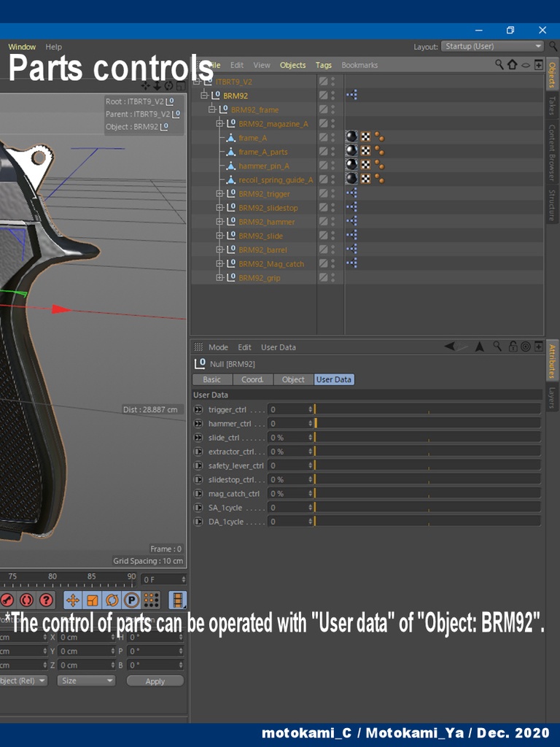Screen dimensions: 560x747
Task: Open the Objects menu in Object Manager
Action: coord(292,65)
